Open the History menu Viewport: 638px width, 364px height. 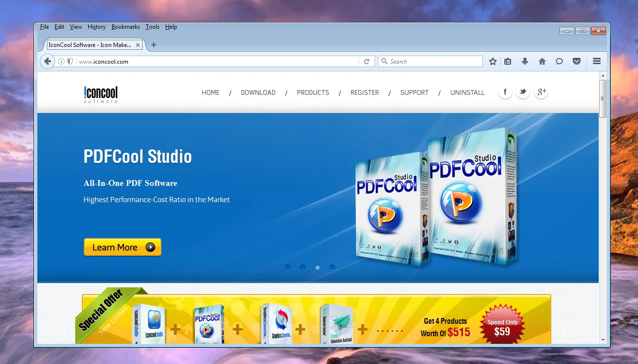[x=97, y=27]
